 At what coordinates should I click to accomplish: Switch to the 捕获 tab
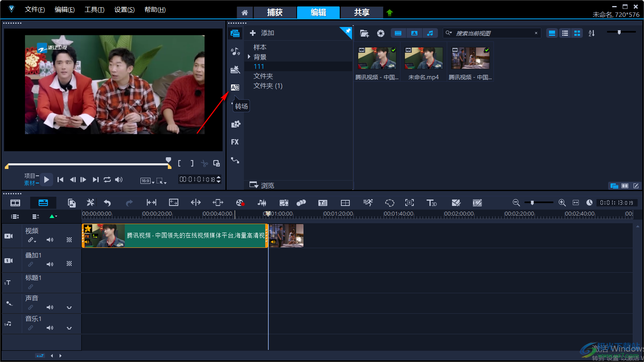pyautogui.click(x=275, y=12)
